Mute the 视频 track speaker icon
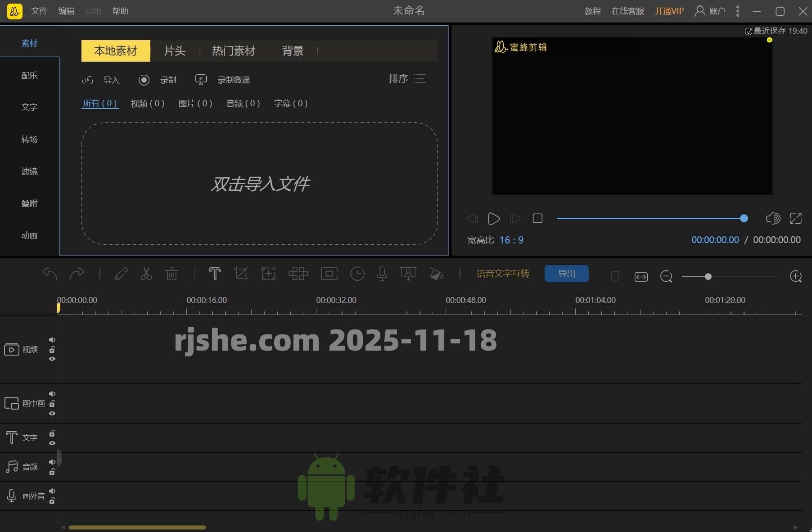Viewport: 812px width, 532px height. pos(52,340)
